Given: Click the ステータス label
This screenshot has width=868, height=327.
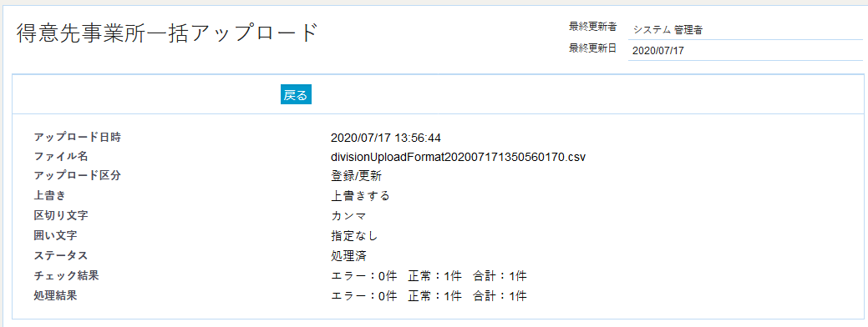Looking at the screenshot, I should tap(61, 255).
